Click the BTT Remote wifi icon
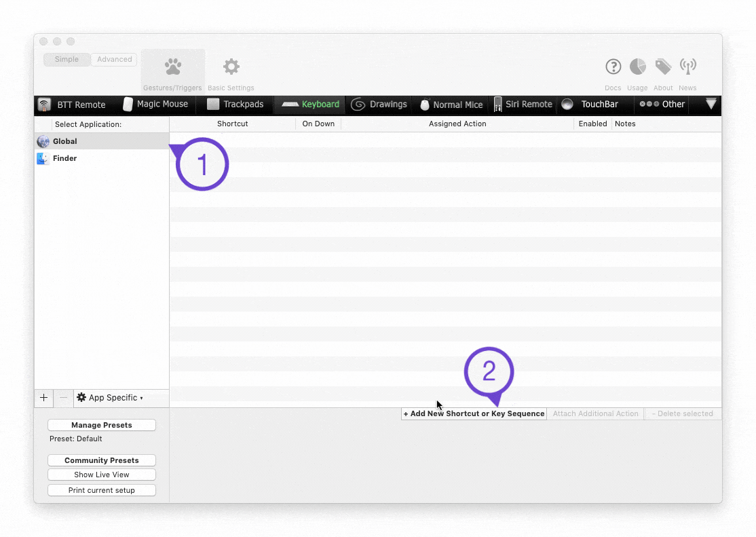 [x=44, y=105]
